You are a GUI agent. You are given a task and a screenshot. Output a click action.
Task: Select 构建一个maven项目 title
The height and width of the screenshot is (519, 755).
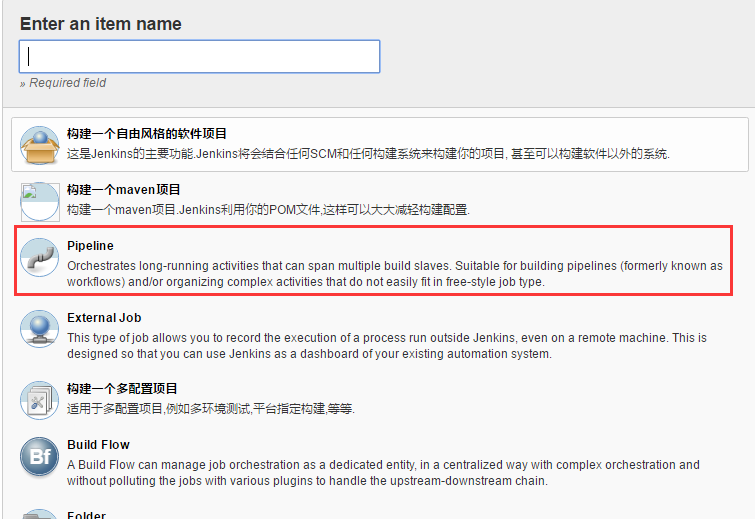click(x=123, y=190)
